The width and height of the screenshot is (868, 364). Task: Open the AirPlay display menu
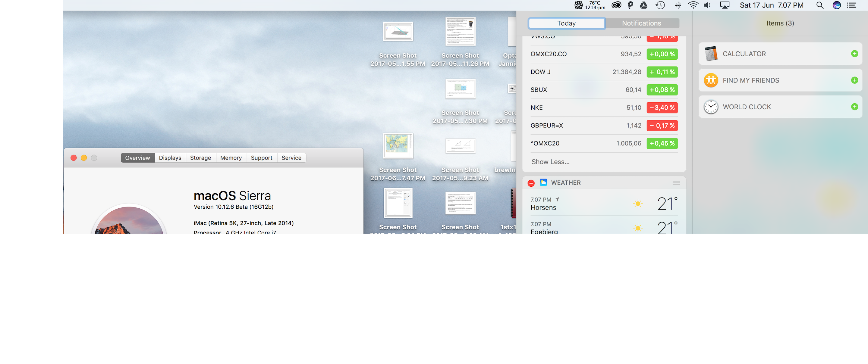725,5
